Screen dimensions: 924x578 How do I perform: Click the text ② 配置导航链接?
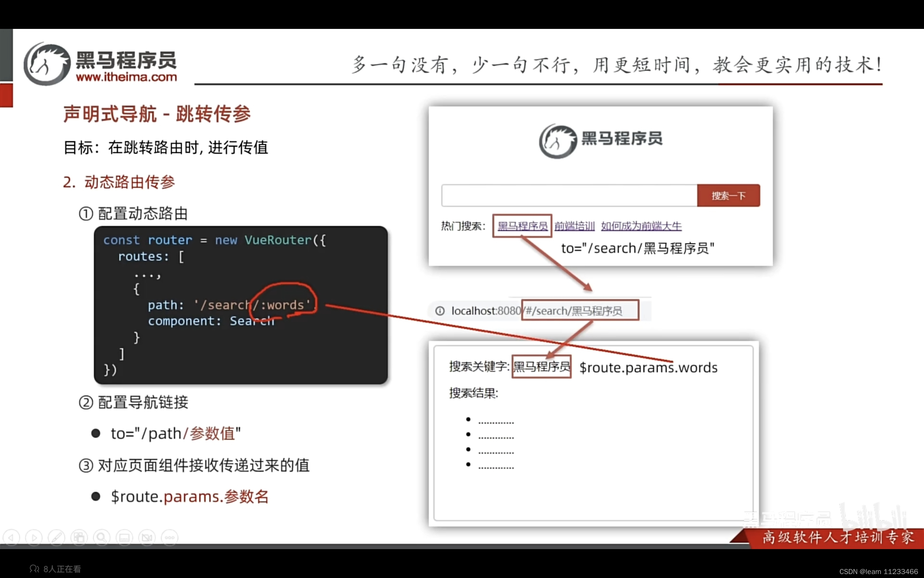[133, 402]
